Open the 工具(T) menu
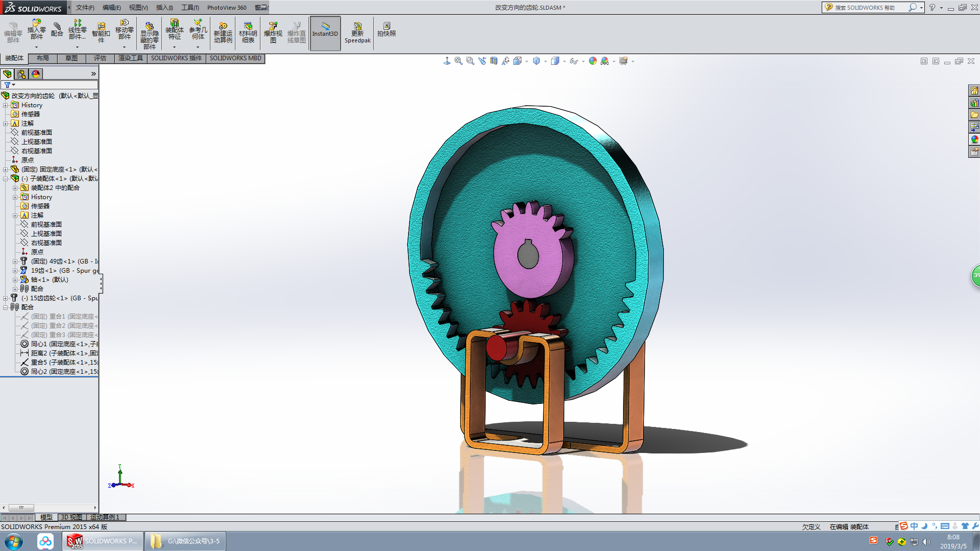This screenshot has width=980, height=551. click(189, 8)
